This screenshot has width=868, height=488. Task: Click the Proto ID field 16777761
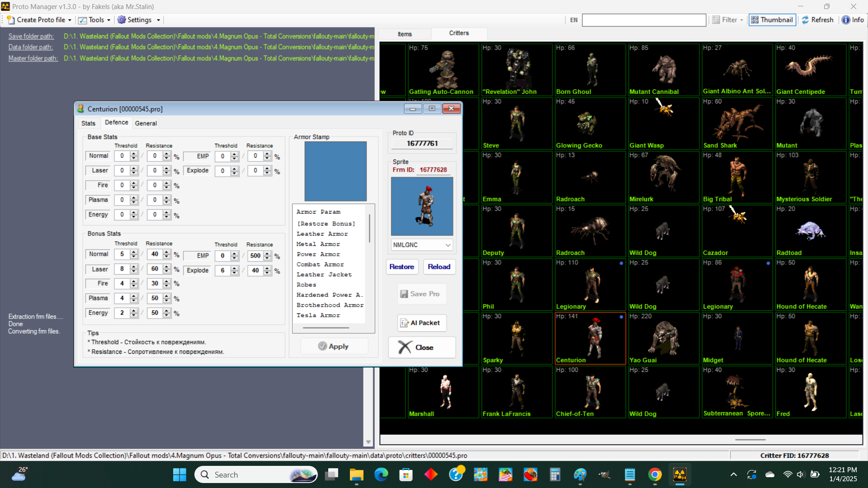(422, 144)
